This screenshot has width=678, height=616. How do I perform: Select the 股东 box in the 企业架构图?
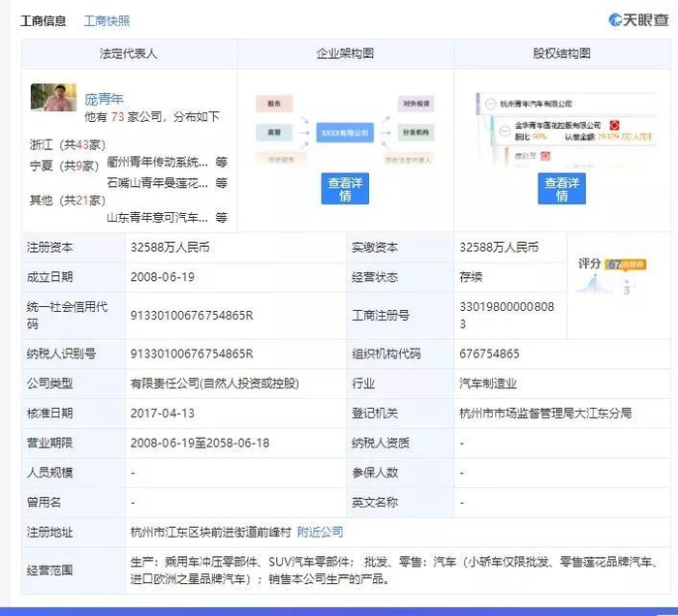(274, 104)
